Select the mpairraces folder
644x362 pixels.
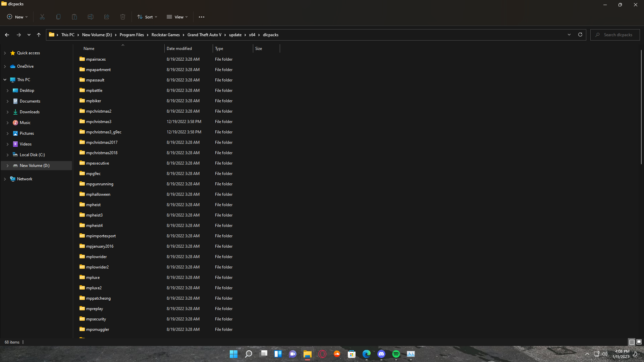tap(96, 59)
